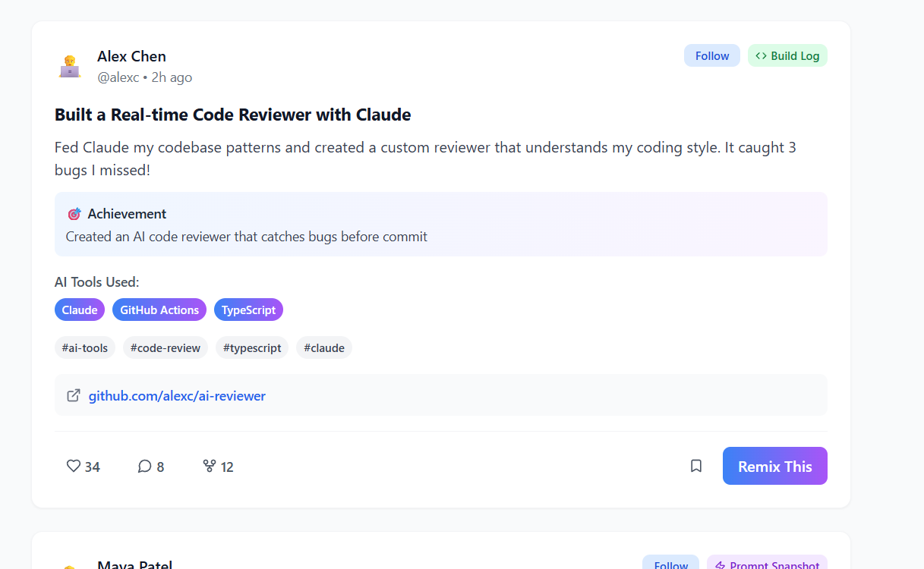Viewport: 924px width, 569px height.
Task: Click the external link icon beside GitHub URL
Action: (x=74, y=395)
